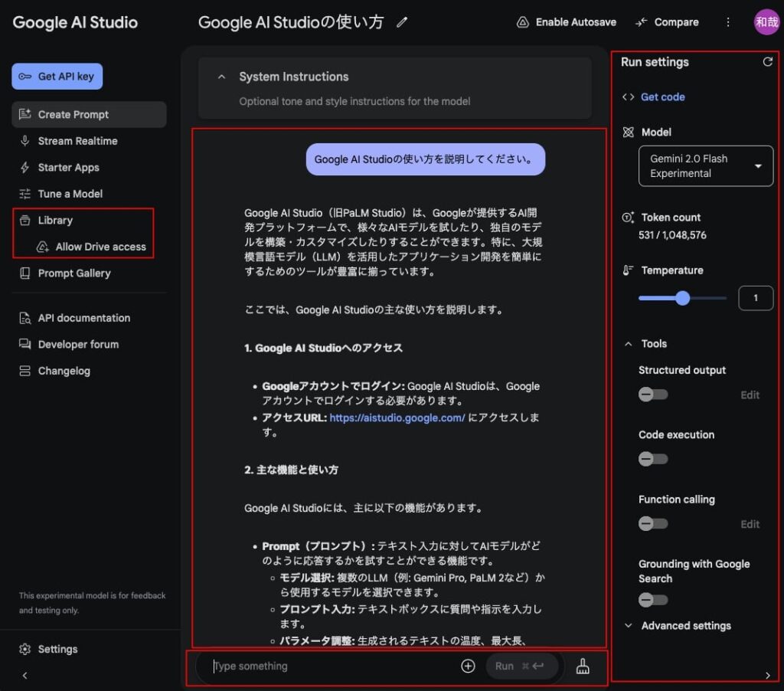Collapse the System Instructions chevron
This screenshot has height=691, width=784.
[x=221, y=77]
